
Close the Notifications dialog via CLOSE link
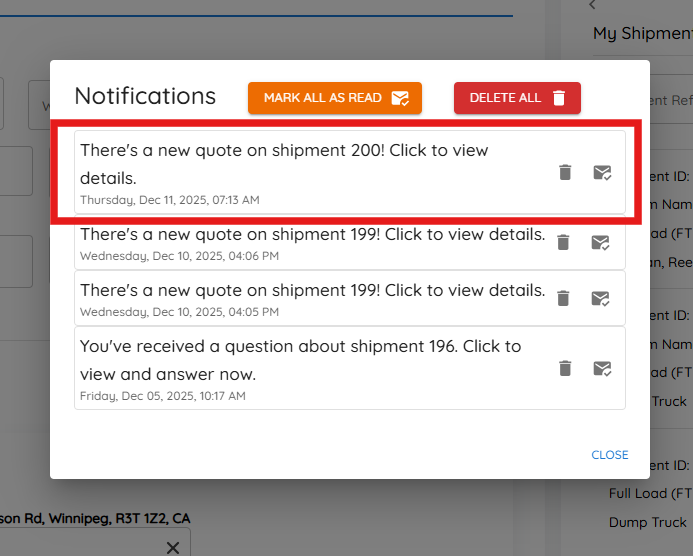tap(609, 455)
